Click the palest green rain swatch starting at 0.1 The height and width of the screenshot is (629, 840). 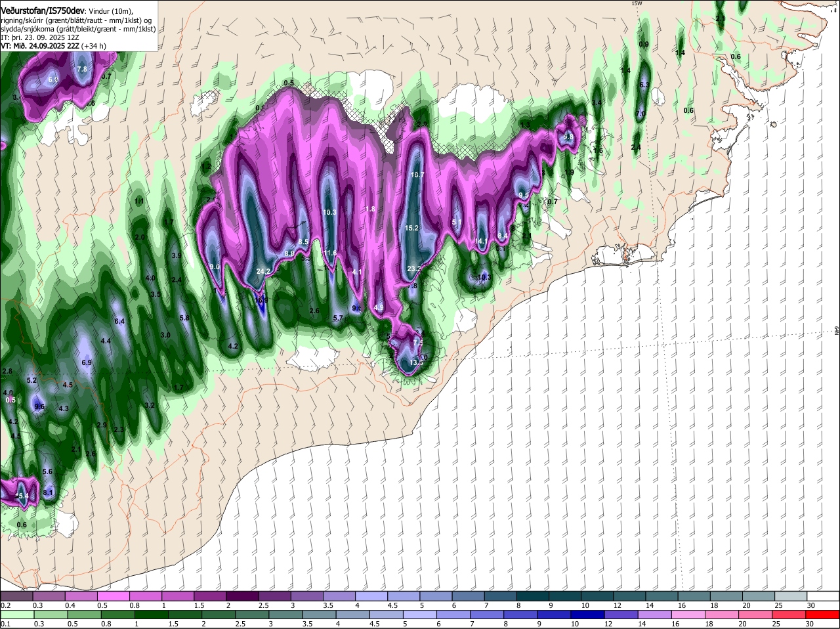pos(16,615)
